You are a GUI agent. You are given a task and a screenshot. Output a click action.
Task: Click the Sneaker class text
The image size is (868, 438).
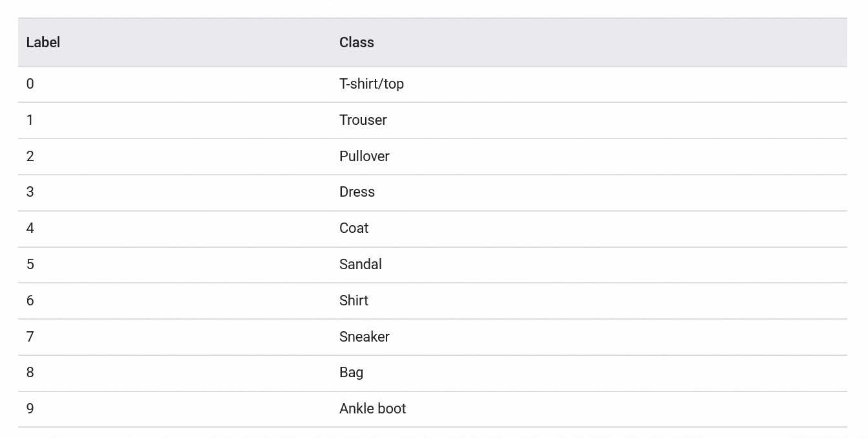(365, 337)
